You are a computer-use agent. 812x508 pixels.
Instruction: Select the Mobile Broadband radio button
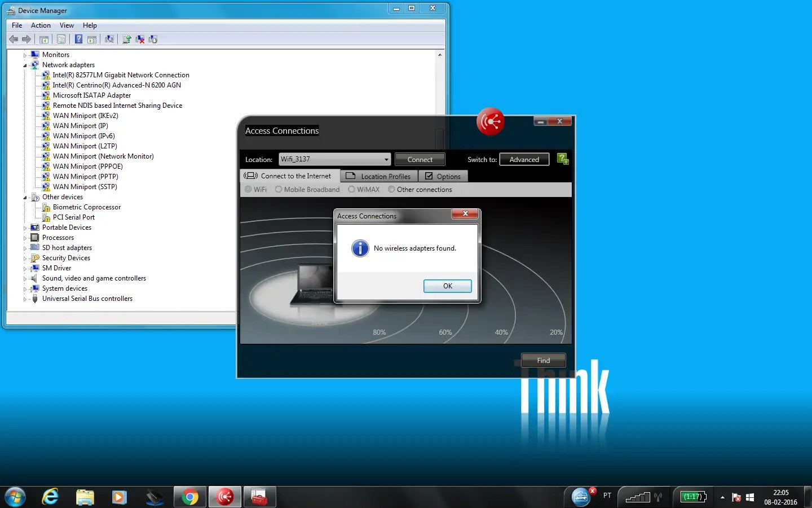pyautogui.click(x=279, y=190)
